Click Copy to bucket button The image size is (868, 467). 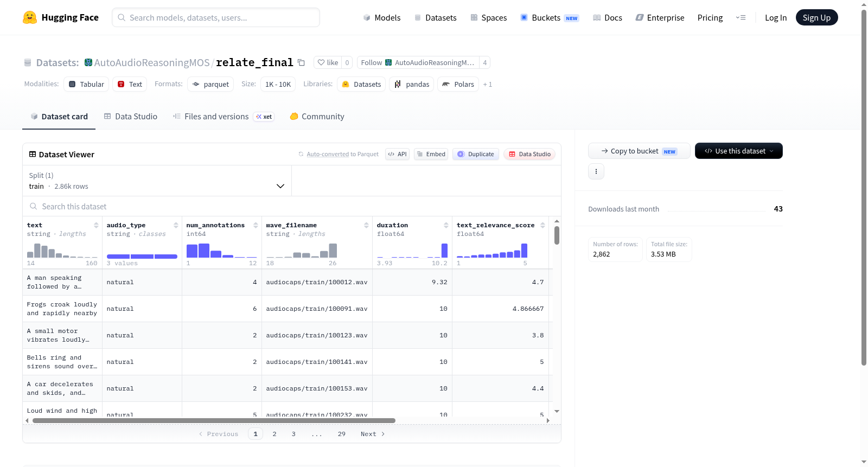pyautogui.click(x=639, y=151)
